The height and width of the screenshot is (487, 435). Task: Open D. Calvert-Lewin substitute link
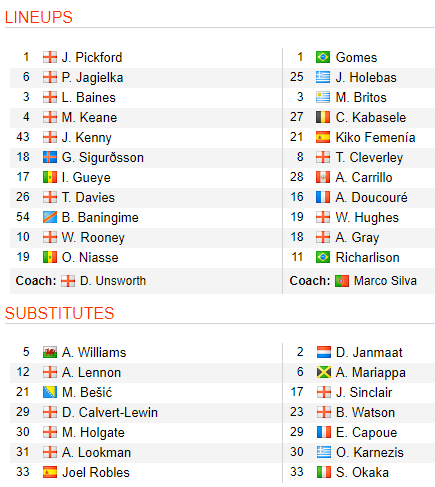[110, 412]
